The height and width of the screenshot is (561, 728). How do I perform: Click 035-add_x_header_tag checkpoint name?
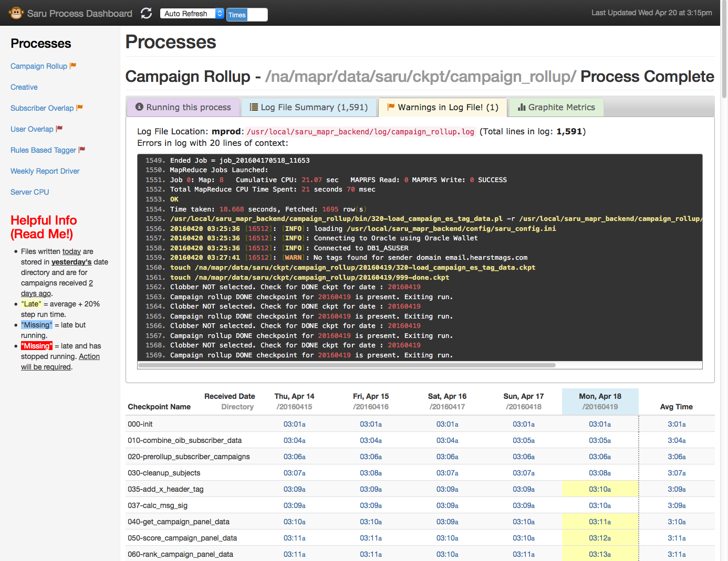165,489
